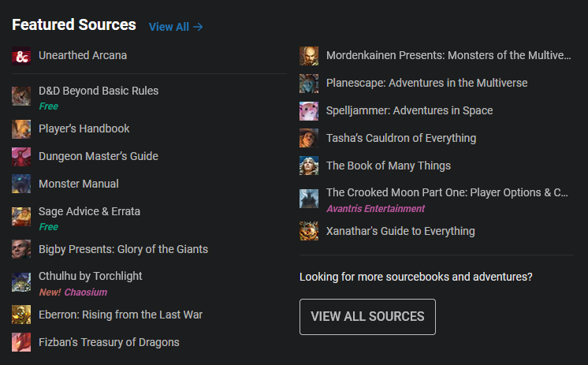Viewport: 588px width, 365px height.
Task: Open D&D Beyond Basic Rules
Action: (x=99, y=91)
